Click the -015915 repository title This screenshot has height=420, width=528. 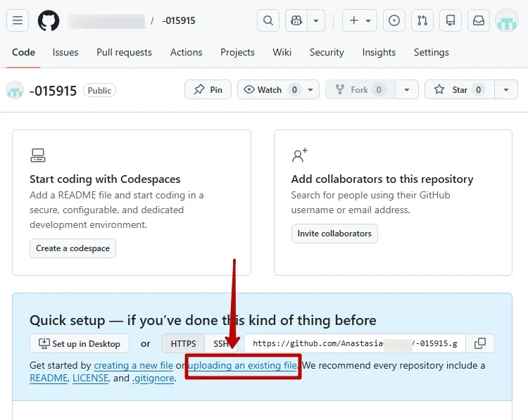(x=54, y=91)
